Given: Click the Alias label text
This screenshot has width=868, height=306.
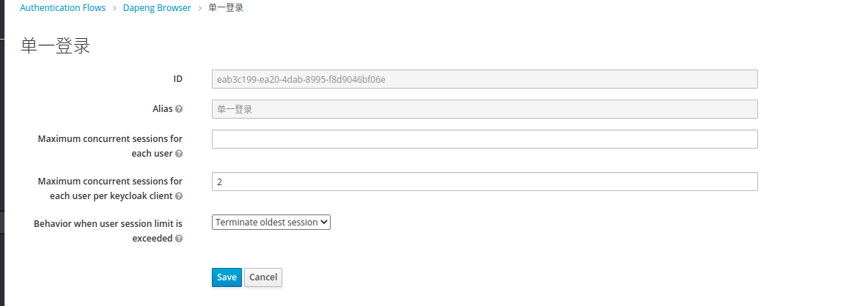Looking at the screenshot, I should point(163,109).
